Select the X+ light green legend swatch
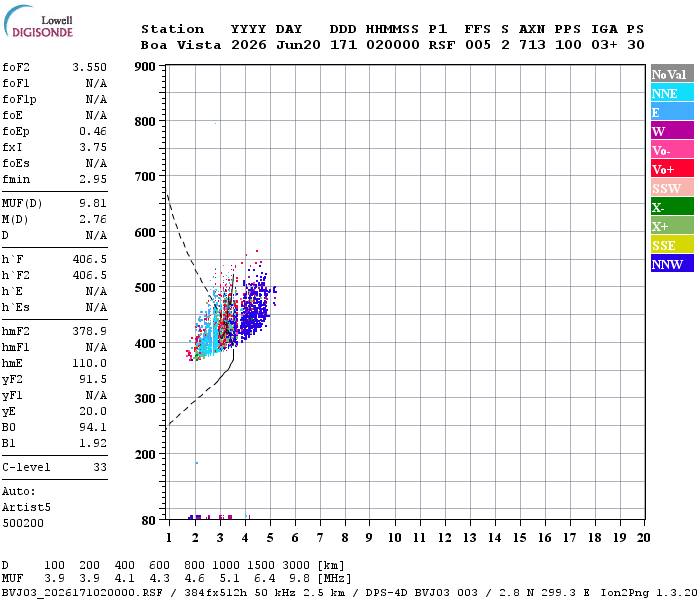 (x=672, y=225)
